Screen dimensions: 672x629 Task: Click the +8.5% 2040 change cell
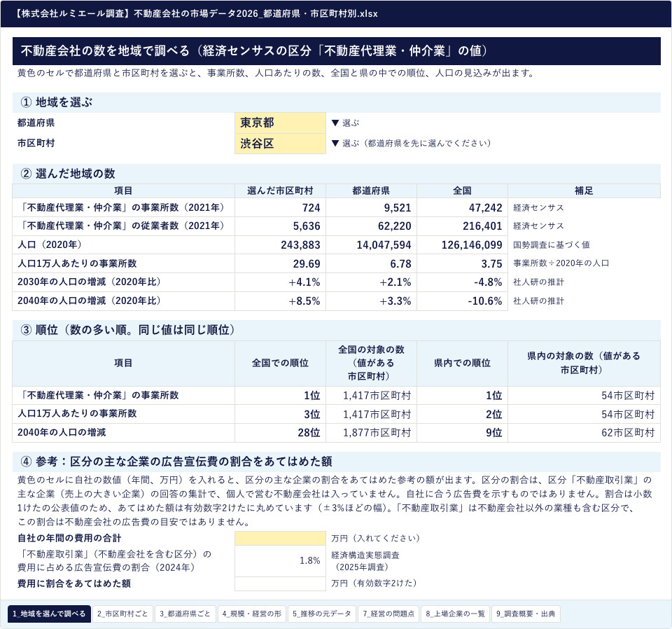(x=280, y=301)
